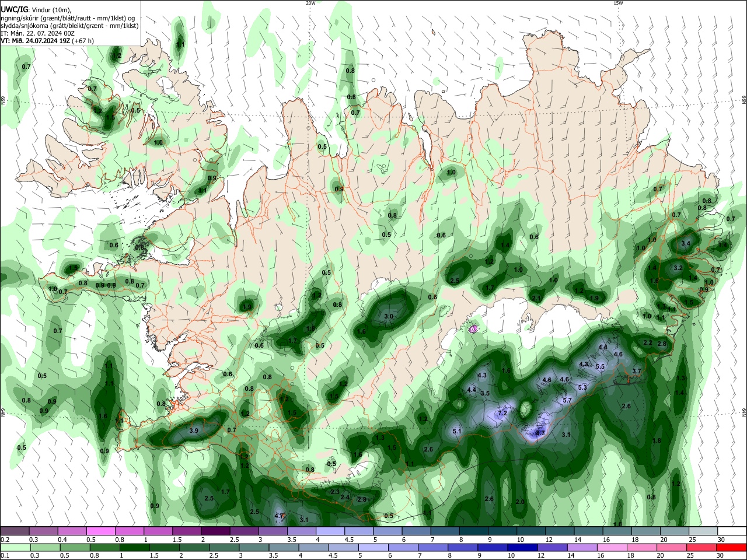Click the 3.9 value over southwest peninsula
The image size is (747, 560).
(x=194, y=430)
